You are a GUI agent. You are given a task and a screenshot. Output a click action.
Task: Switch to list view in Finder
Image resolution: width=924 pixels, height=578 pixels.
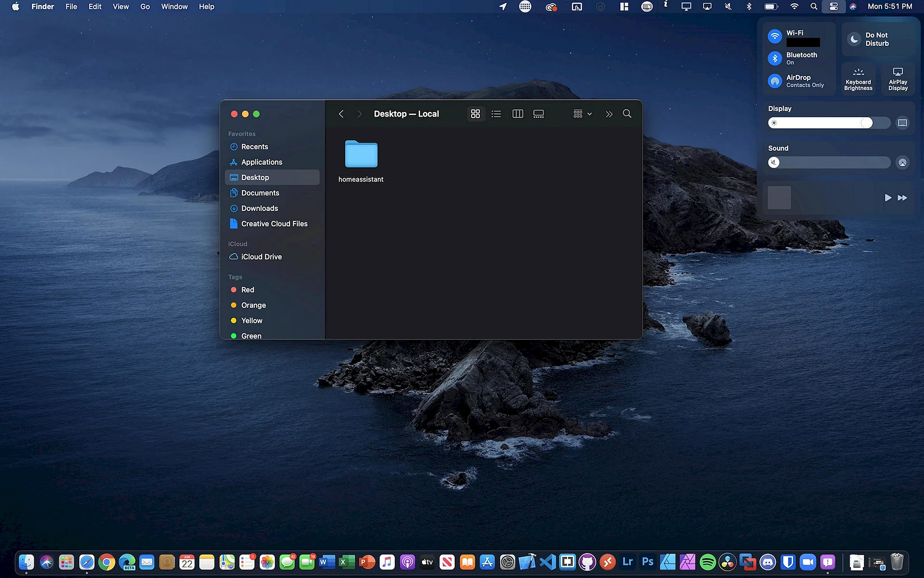496,113
